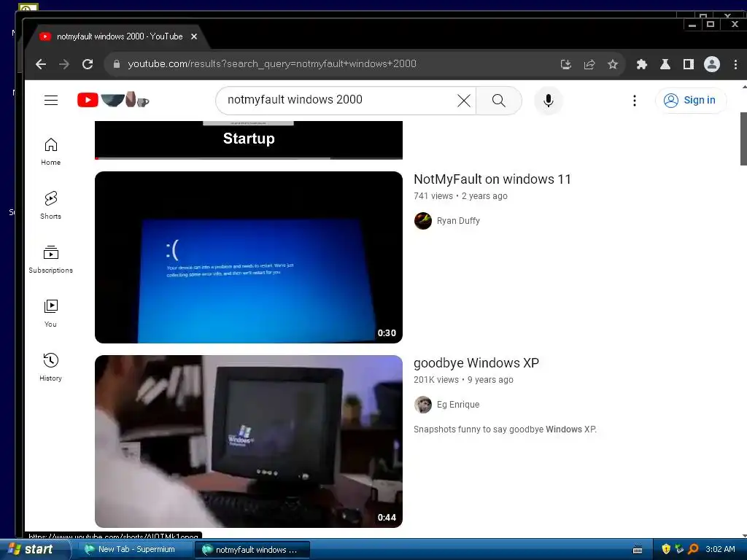Open History in the sidebar

(50, 367)
